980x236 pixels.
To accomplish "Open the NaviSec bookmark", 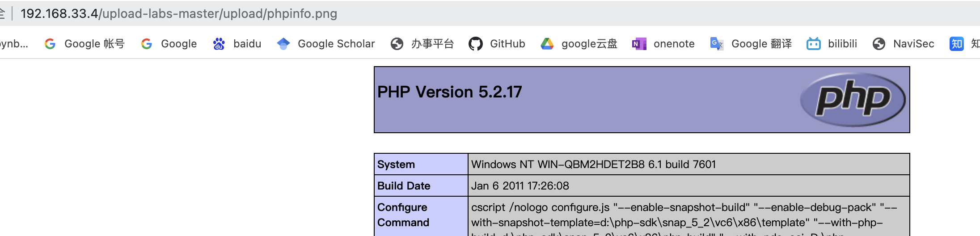I will [903, 44].
